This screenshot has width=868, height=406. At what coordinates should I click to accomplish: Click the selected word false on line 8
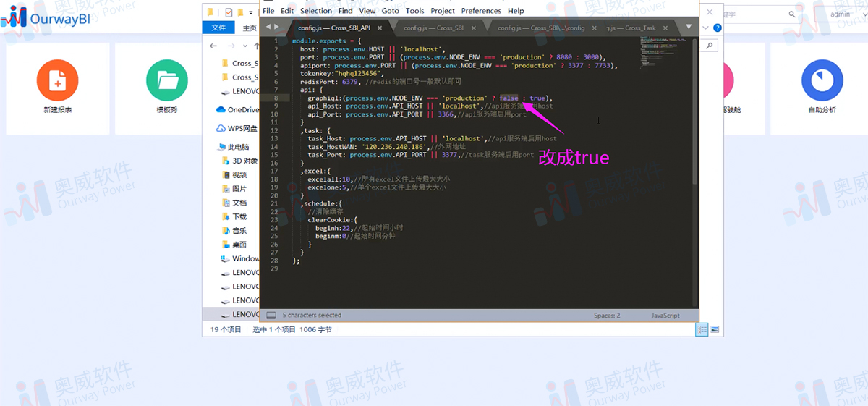click(509, 98)
